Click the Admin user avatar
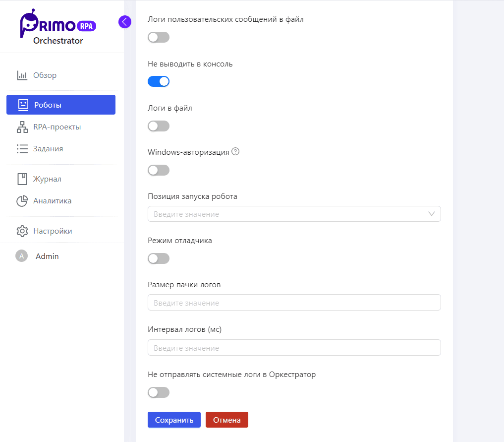The height and width of the screenshot is (442, 504). pos(21,256)
